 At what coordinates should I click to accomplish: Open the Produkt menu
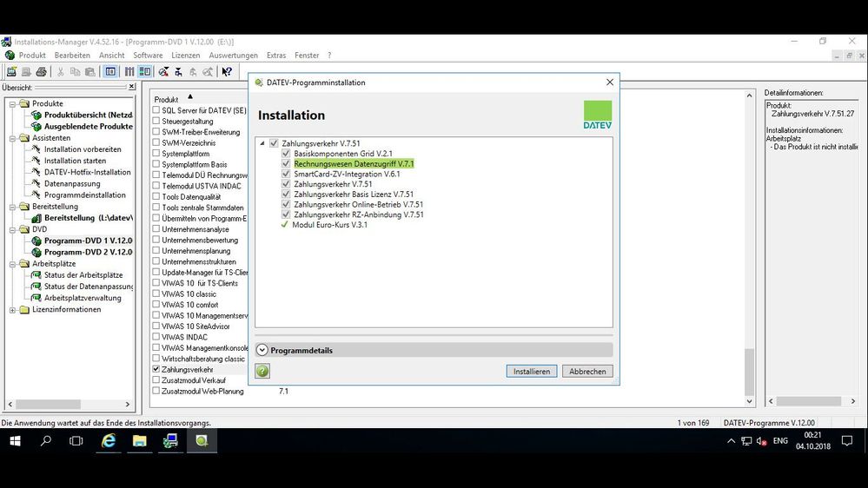pyautogui.click(x=32, y=56)
